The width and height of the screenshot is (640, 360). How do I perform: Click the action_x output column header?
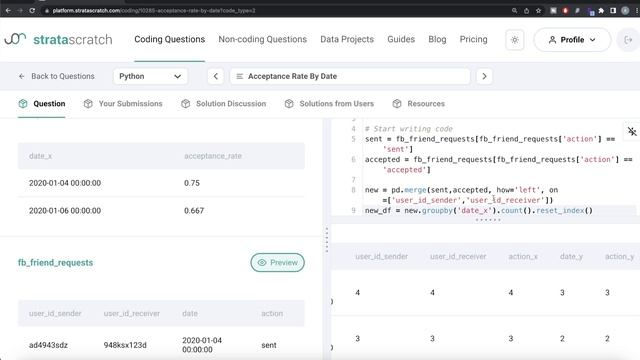coord(523,256)
